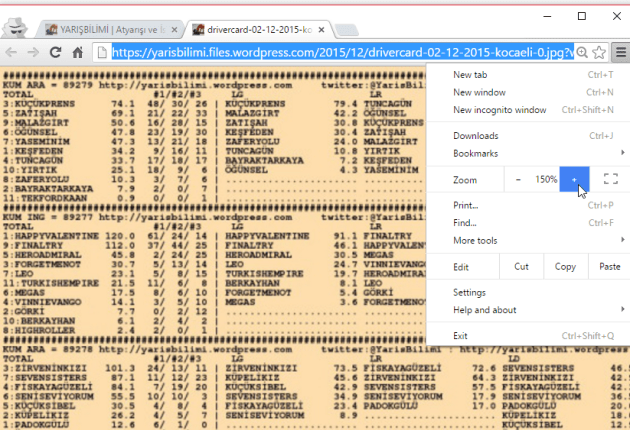Image resolution: width=630 pixels, height=430 pixels.
Task: Close the Chrome hamburger menu button
Action: point(620,52)
